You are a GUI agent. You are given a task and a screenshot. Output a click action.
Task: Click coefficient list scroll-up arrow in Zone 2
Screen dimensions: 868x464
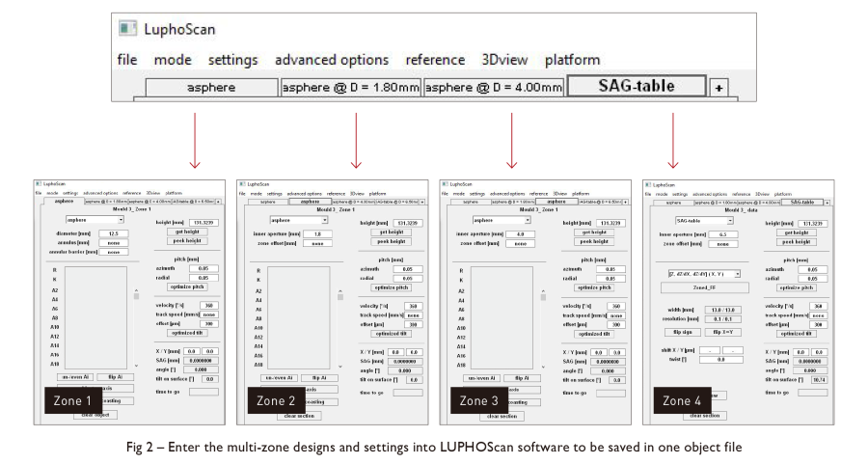pos(339,290)
